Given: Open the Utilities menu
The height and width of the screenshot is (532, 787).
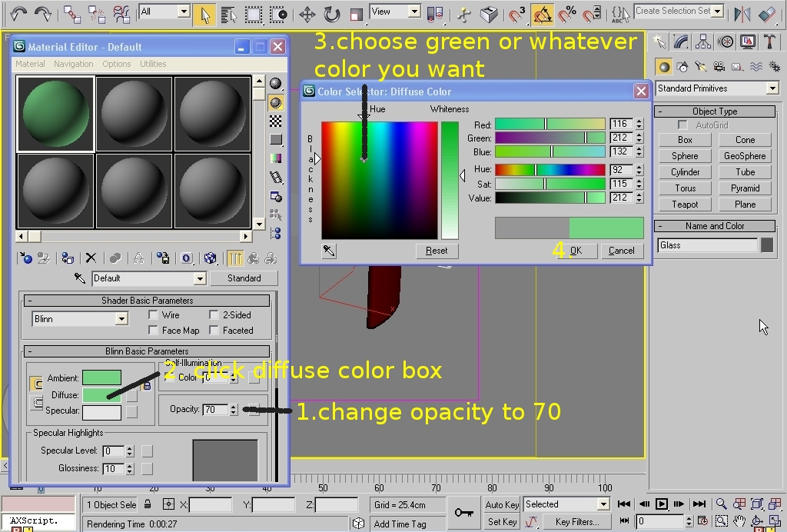Looking at the screenshot, I should (x=153, y=64).
